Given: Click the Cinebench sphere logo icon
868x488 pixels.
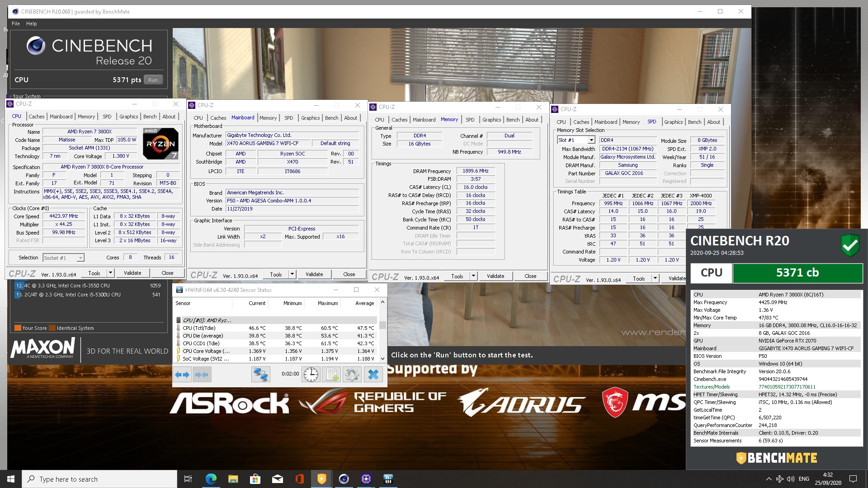Looking at the screenshot, I should [x=36, y=46].
